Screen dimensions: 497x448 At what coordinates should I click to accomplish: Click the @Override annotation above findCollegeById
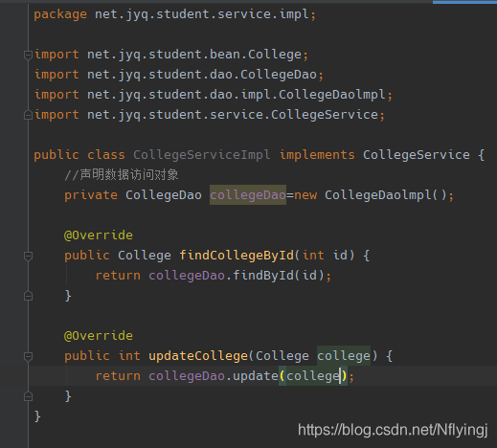(99, 235)
